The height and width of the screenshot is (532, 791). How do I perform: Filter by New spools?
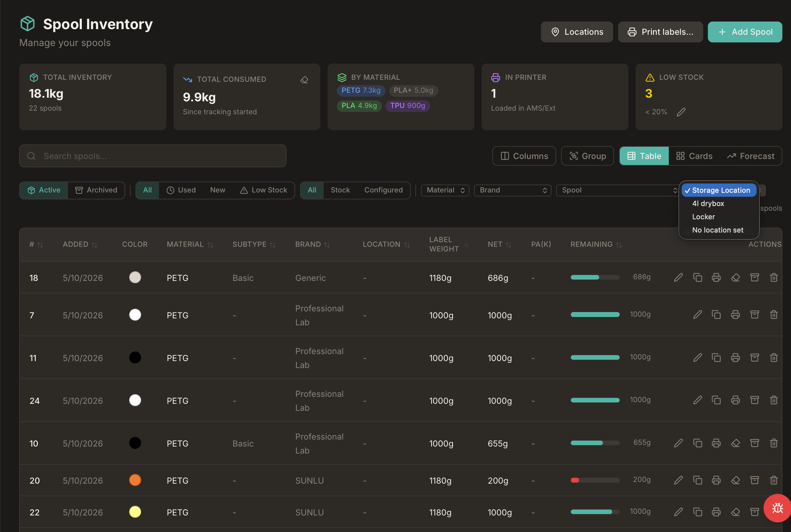(217, 190)
